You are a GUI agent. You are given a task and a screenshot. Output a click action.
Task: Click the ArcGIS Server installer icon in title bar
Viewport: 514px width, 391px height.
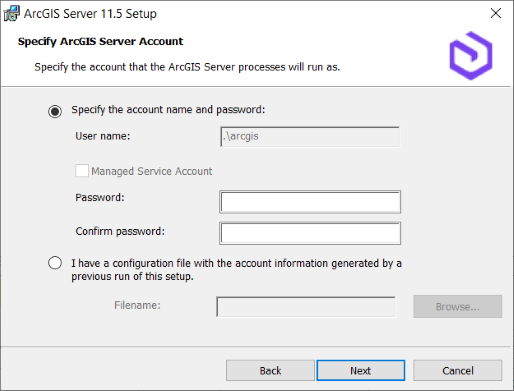[12, 13]
